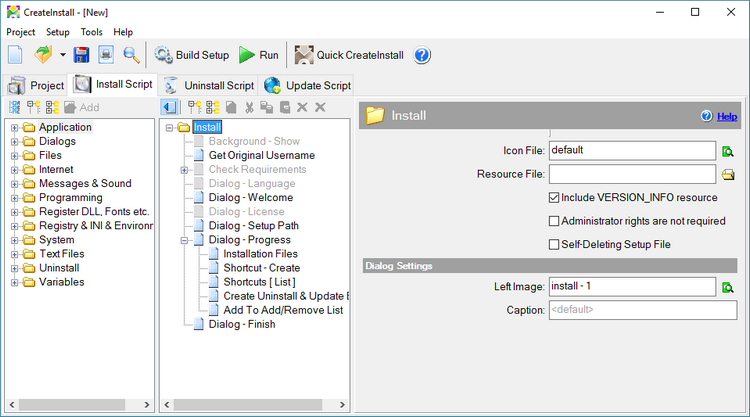Switch to the Uninstall Script tab

tap(209, 86)
